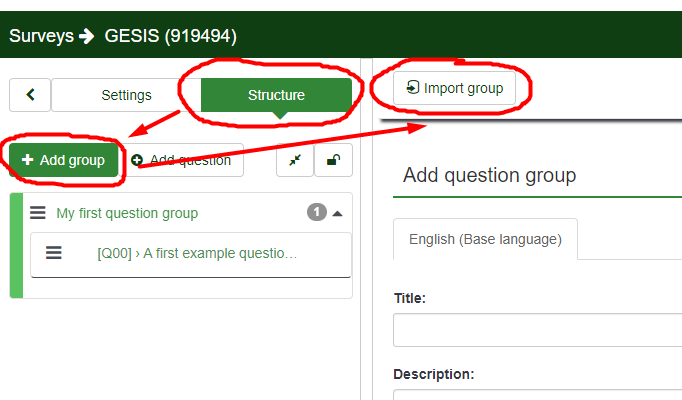682x400 pixels.
Task: Click the question count badge showing 1
Action: click(x=317, y=212)
